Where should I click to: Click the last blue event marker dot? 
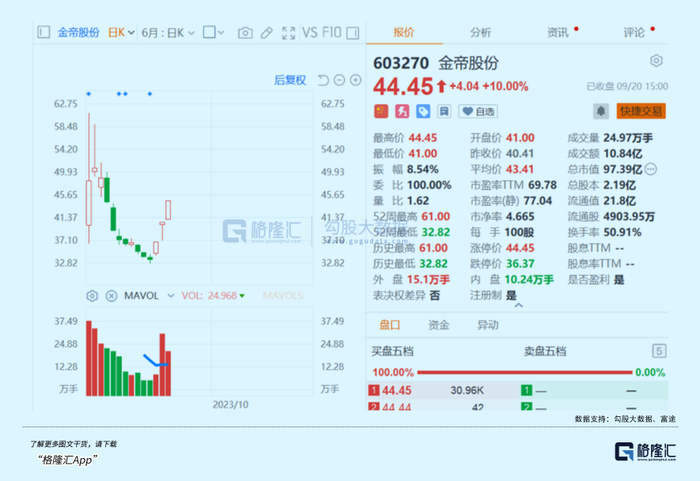(150, 94)
